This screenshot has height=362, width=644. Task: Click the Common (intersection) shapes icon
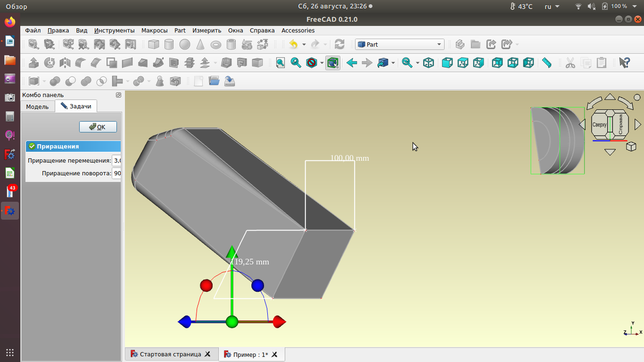(101, 82)
